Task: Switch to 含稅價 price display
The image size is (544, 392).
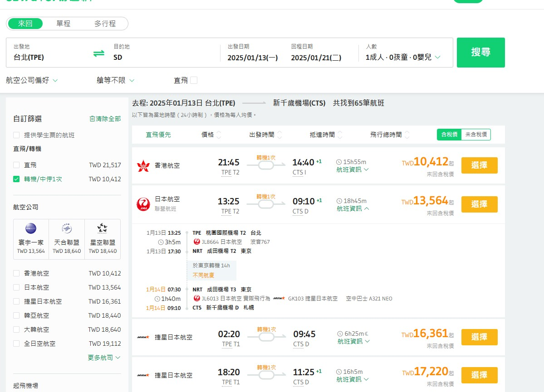Action: coord(449,135)
